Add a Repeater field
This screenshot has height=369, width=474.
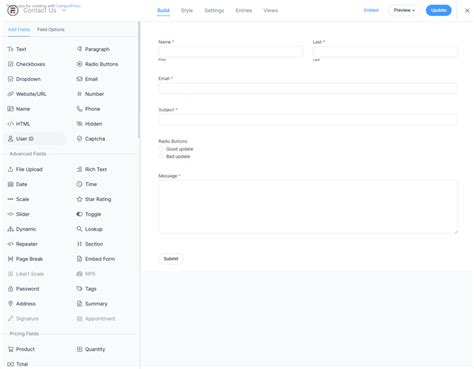pos(22,244)
